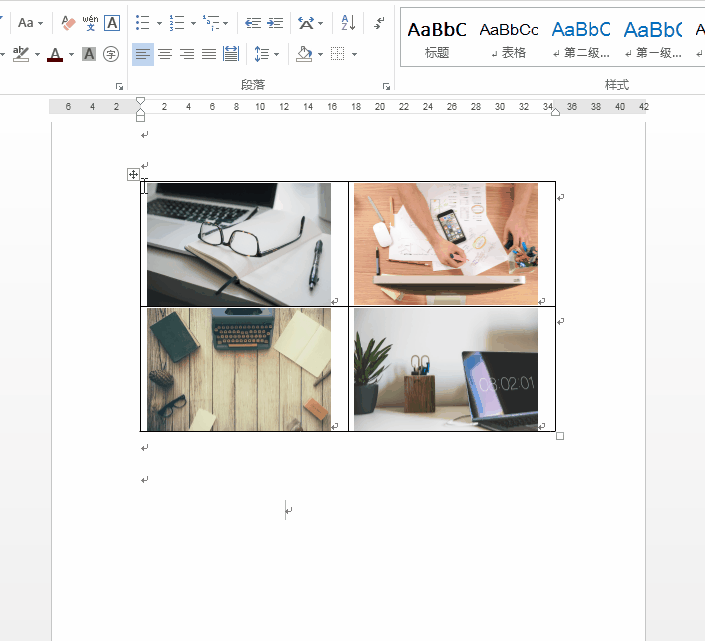This screenshot has width=705, height=641.
Task: Click the table move handle
Action: (x=133, y=174)
